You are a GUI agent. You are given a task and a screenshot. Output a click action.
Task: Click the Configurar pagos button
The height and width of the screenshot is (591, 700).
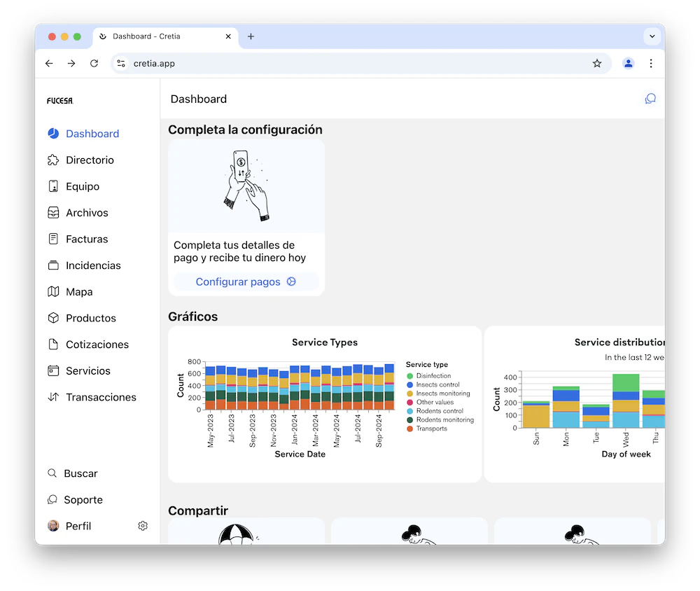[246, 281]
